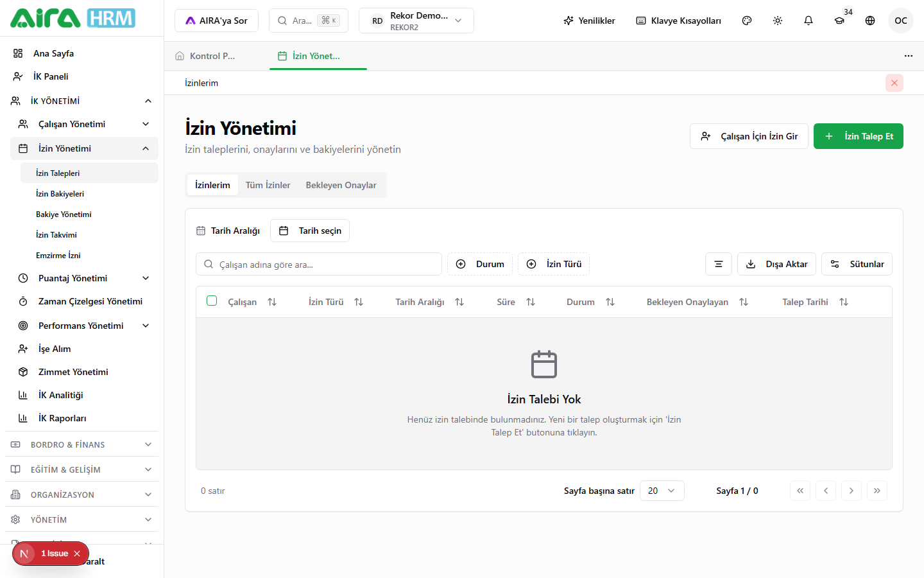This screenshot has width=924, height=578.
Task: Sort by Bekleyen Onaylayan column arrows
Action: [744, 302]
